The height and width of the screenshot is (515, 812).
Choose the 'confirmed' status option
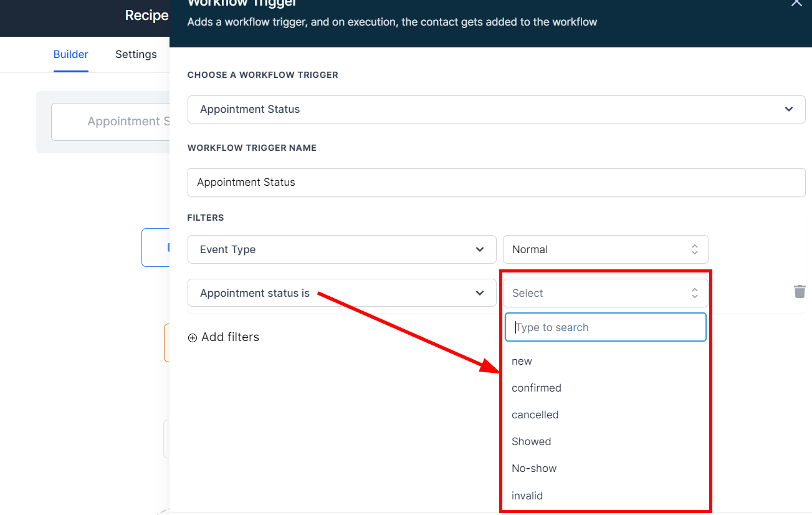537,388
